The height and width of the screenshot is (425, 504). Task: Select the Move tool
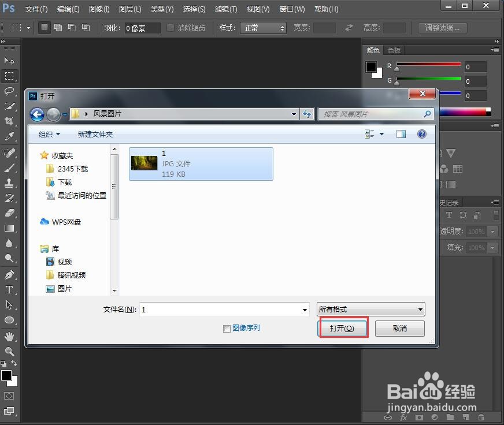[x=9, y=61]
